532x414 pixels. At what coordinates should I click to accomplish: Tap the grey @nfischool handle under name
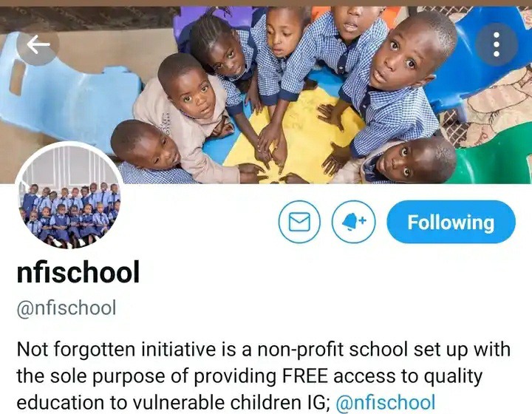(66, 308)
